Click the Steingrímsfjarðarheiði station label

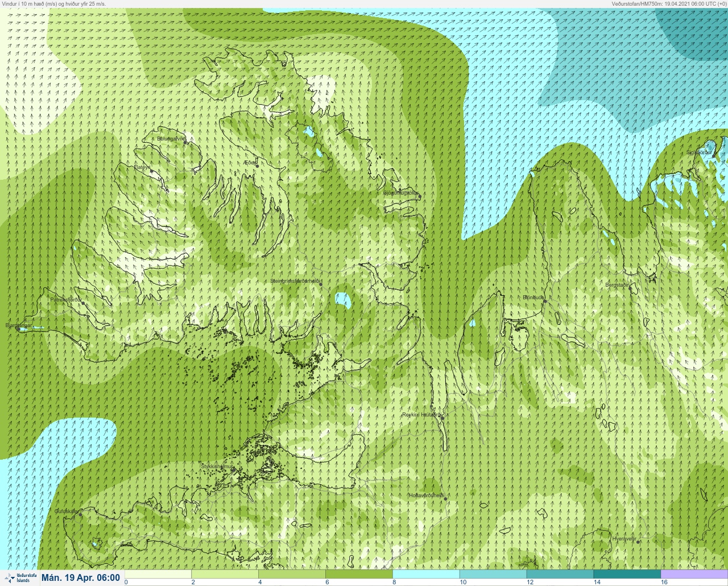pos(296,281)
